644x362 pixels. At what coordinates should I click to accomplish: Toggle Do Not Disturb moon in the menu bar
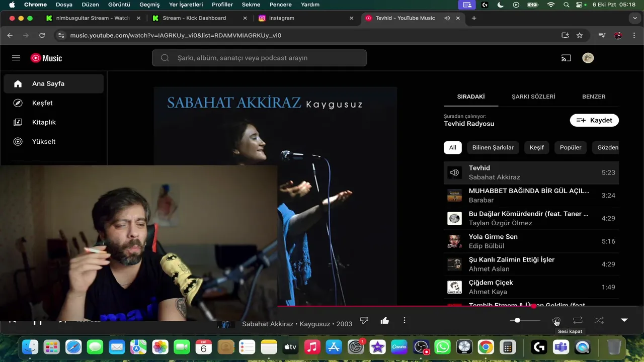(500, 5)
